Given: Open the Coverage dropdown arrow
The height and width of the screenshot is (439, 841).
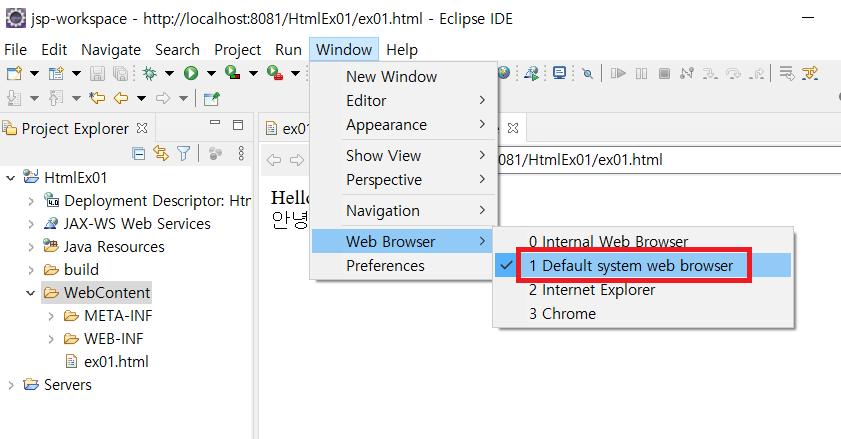Looking at the screenshot, I should click(253, 74).
